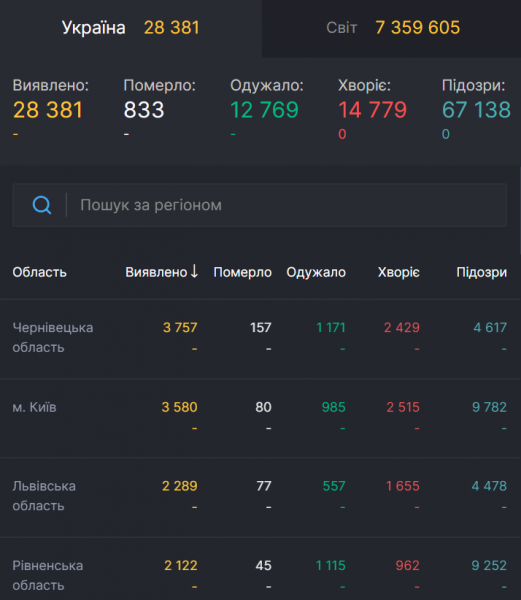Click the 1 115 recovered cell for Рівненська
This screenshot has height=600, width=521.
click(x=331, y=566)
